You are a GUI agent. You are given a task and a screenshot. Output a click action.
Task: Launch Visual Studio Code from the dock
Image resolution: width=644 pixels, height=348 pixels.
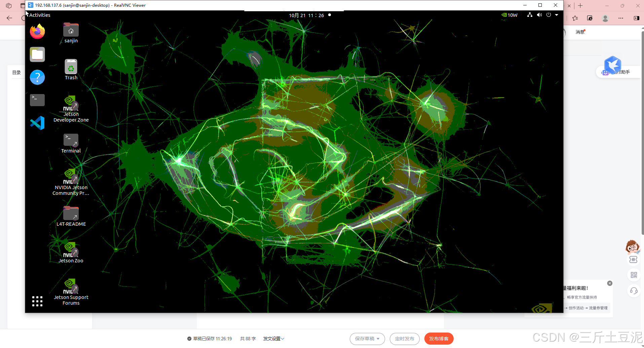click(37, 123)
